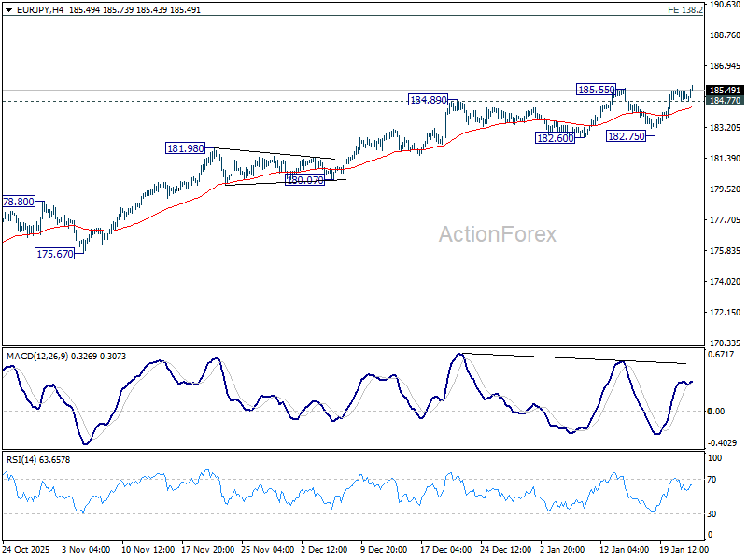Image resolution: width=747 pixels, height=560 pixels.
Task: Select the 78.800 price label at the left edge
Action: tap(19, 202)
